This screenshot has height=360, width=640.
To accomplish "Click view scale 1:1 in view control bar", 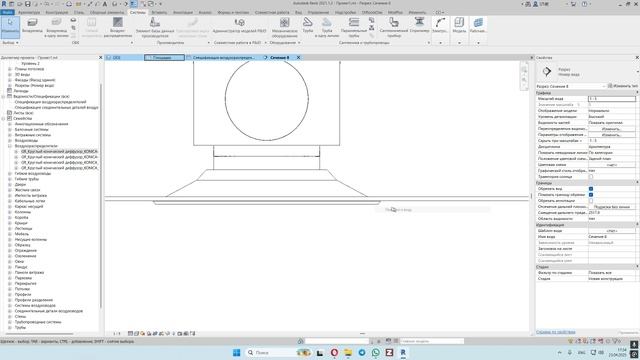I will 117,333.
